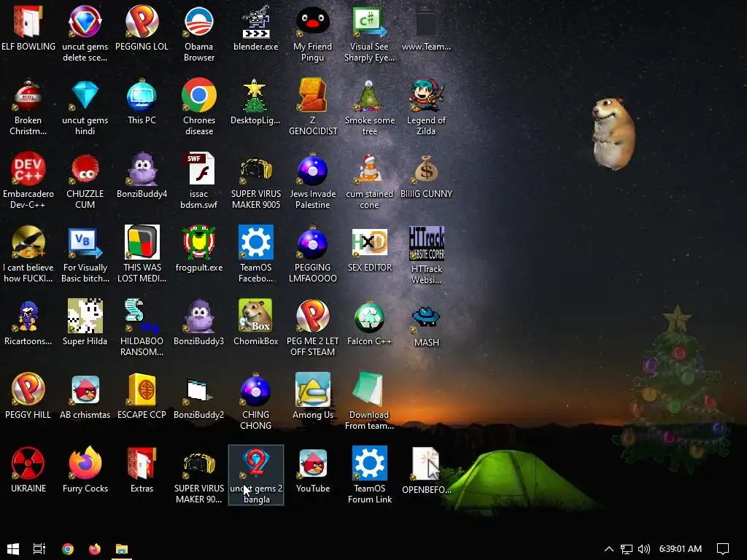Click the network status tray icon
This screenshot has width=747, height=560.
click(627, 549)
